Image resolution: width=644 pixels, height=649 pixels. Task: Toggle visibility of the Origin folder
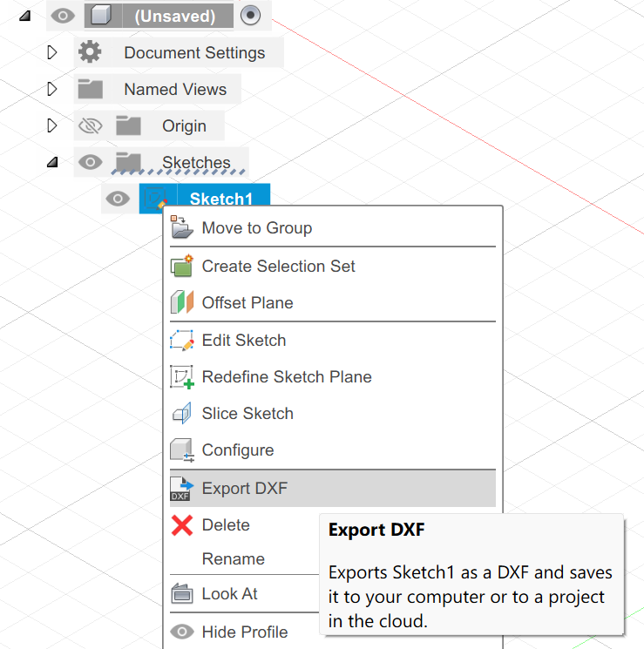click(90, 126)
